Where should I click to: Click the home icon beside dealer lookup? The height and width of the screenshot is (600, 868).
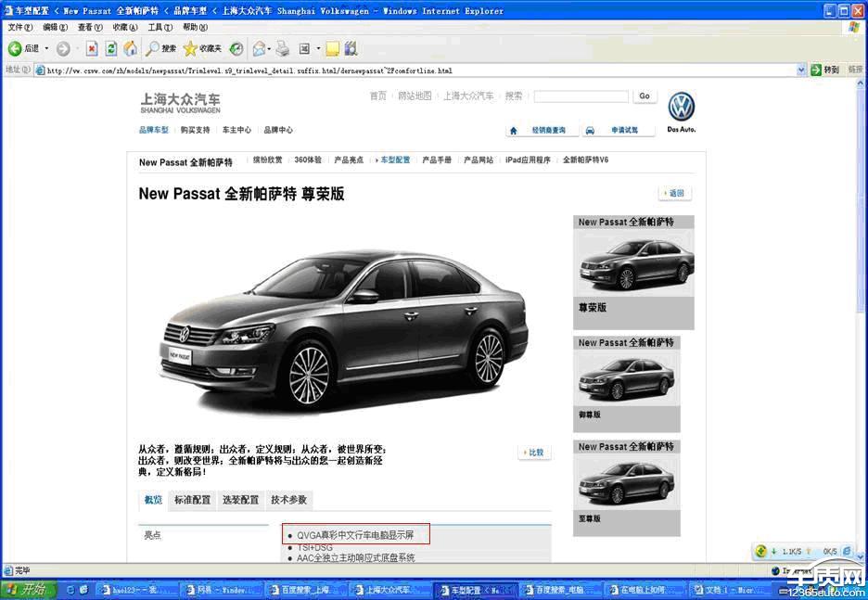coord(513,131)
